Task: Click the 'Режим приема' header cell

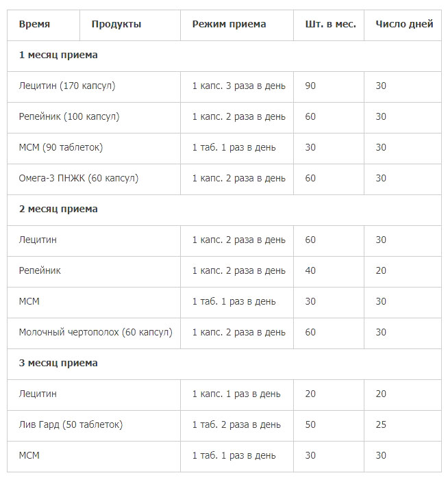Action: [x=237, y=25]
